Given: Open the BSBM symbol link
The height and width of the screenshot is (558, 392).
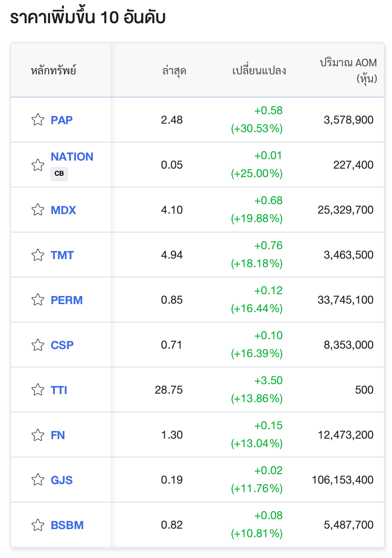Looking at the screenshot, I should click(x=67, y=525).
